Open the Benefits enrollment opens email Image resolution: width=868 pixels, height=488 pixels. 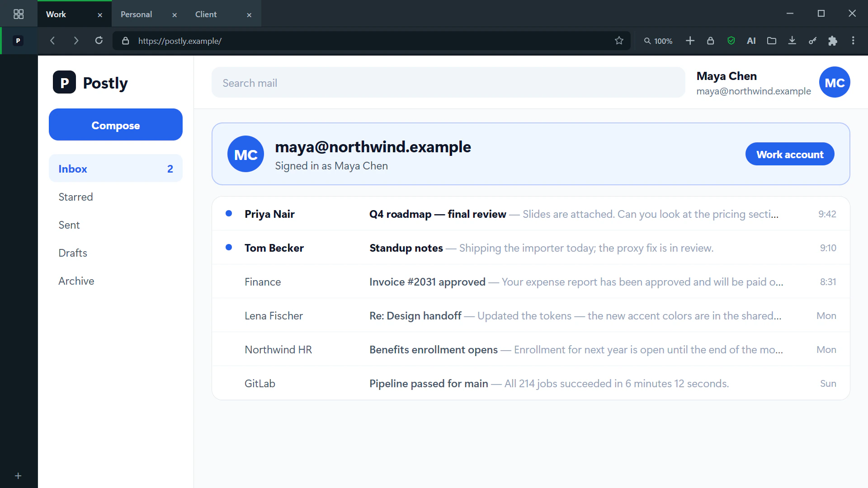pos(531,349)
